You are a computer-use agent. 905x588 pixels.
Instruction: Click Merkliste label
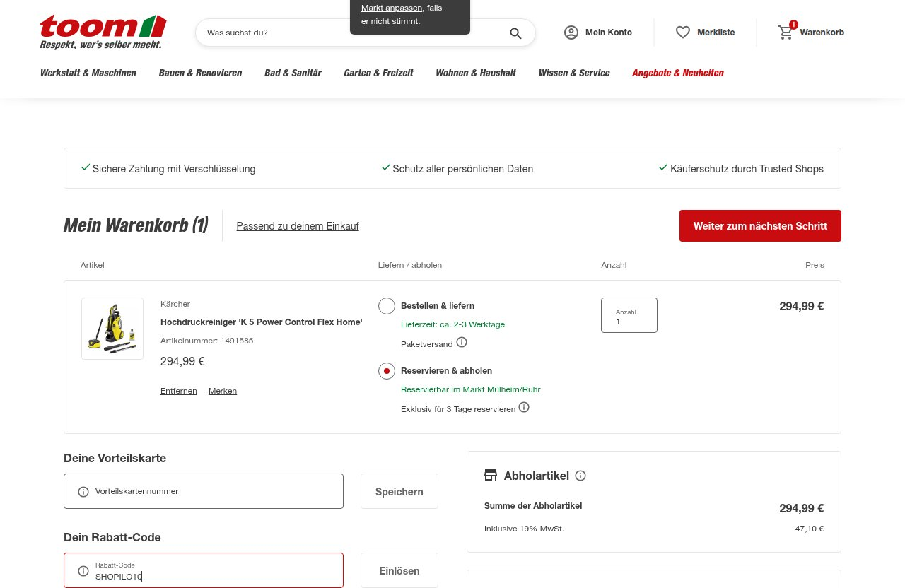(x=716, y=33)
